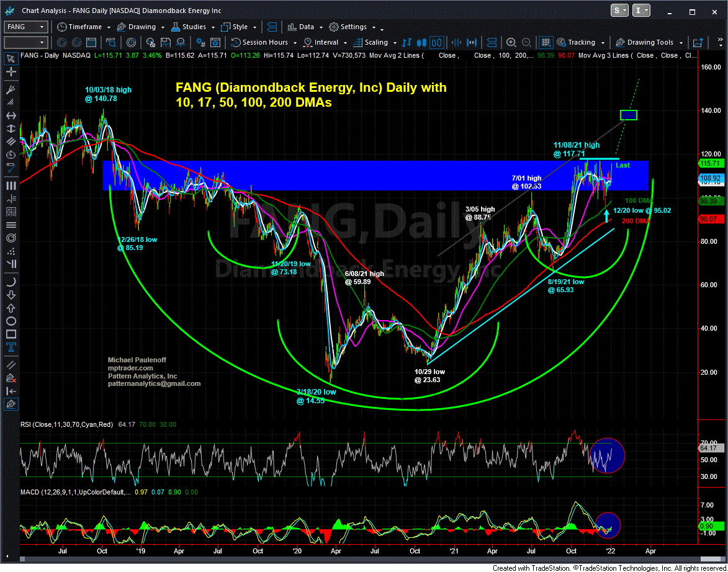Click the save chart icon

point(165,42)
